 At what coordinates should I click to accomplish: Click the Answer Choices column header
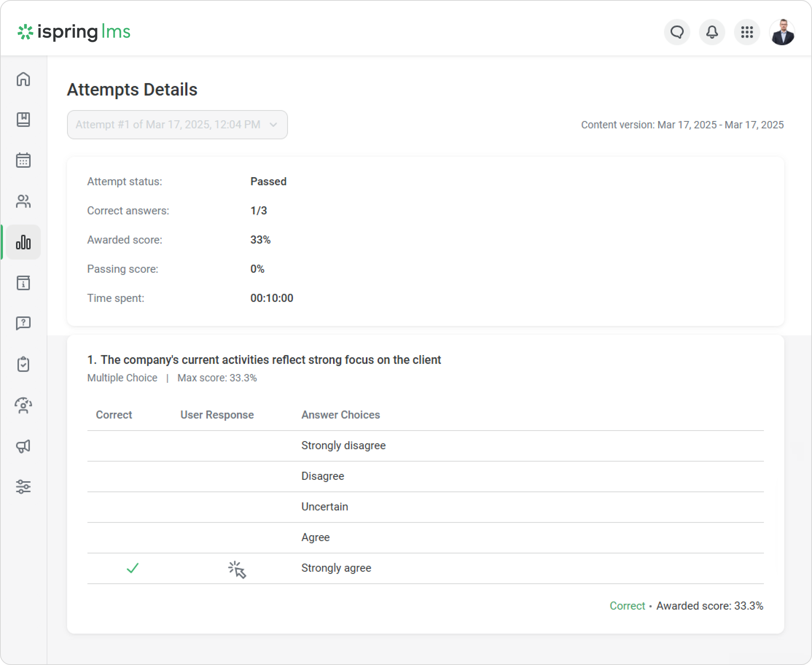coord(340,415)
